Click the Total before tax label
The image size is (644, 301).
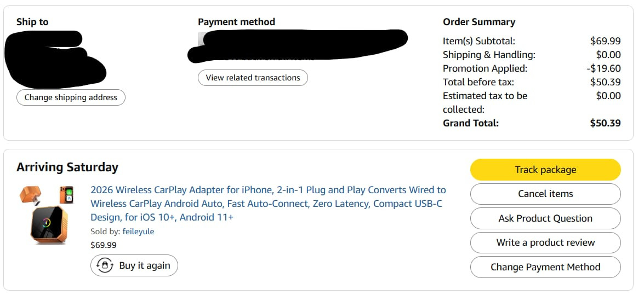pos(478,82)
